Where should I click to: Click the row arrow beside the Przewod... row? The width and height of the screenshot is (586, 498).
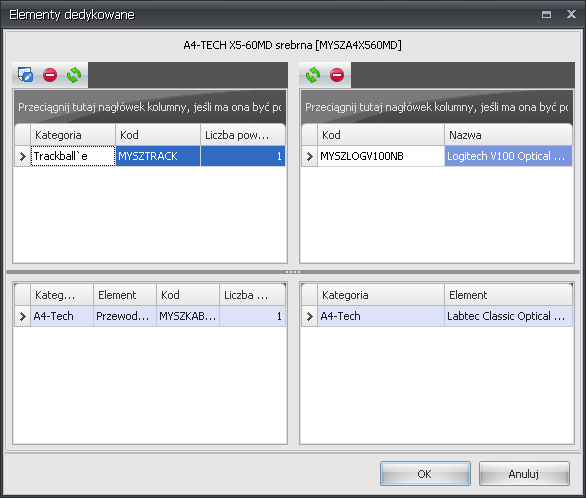click(x=22, y=316)
